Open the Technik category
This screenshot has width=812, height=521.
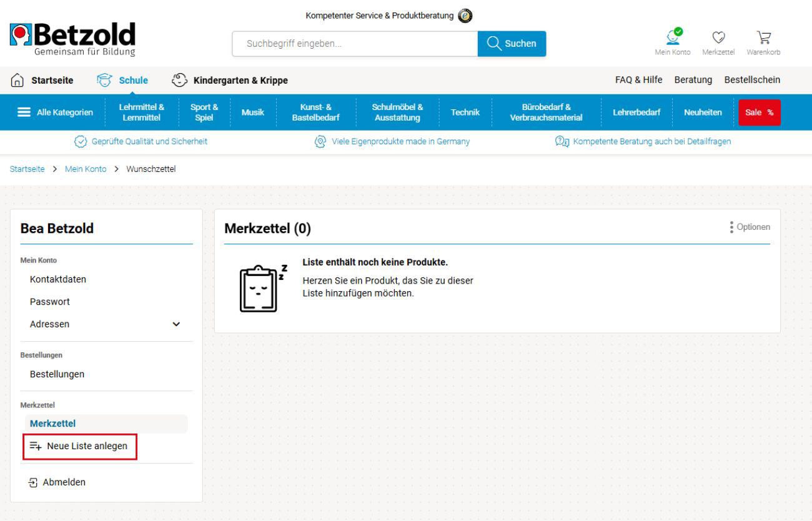(x=465, y=112)
